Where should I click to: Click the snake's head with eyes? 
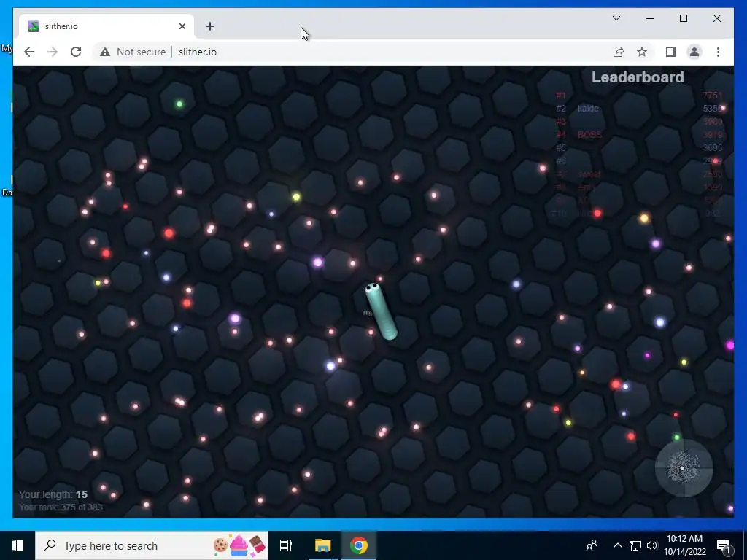coord(372,288)
